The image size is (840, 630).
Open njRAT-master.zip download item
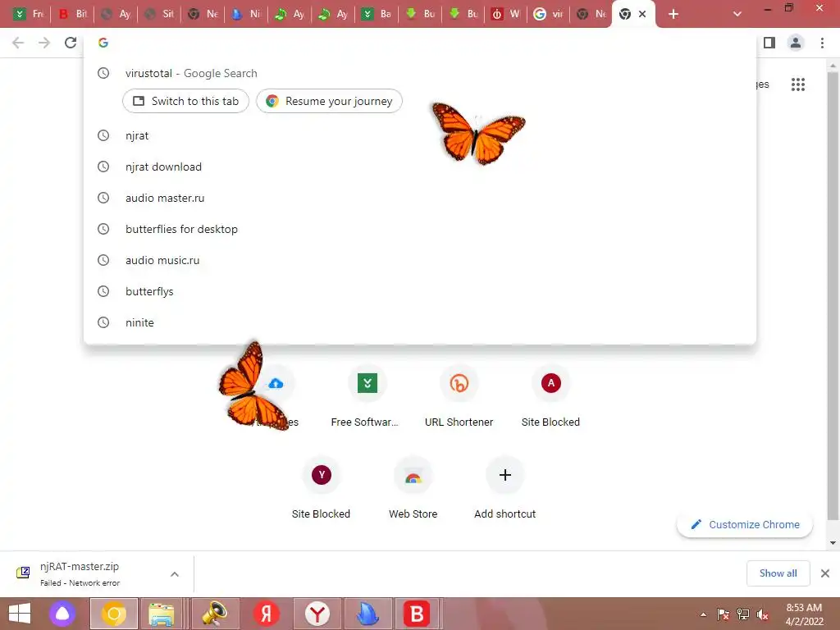click(80, 573)
